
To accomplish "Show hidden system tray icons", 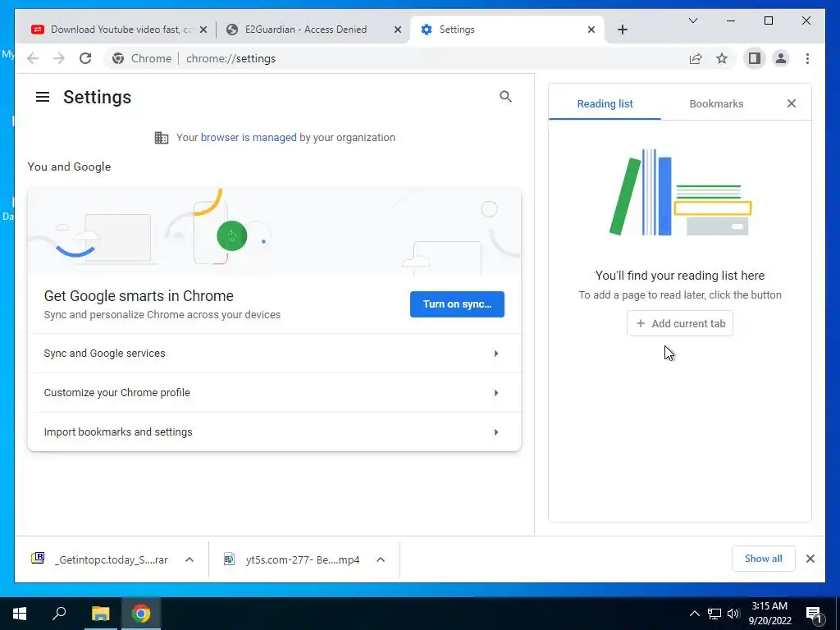I will point(694,614).
